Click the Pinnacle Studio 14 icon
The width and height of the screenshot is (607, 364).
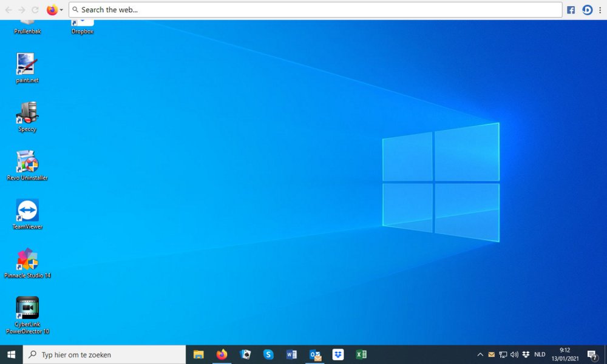point(27,260)
